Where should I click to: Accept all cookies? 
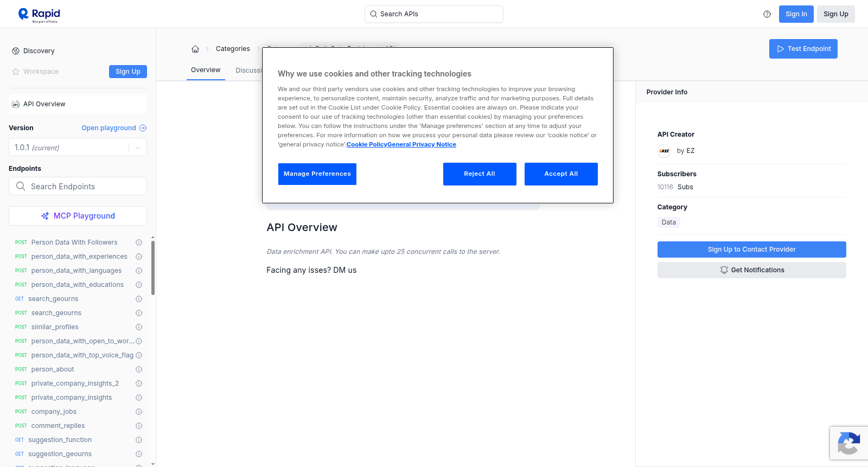(x=561, y=174)
